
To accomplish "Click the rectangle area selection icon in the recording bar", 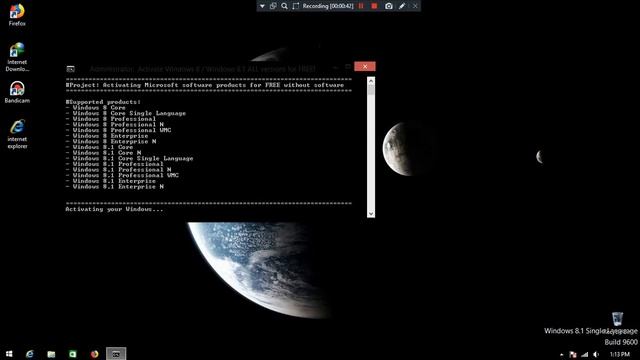I will tap(296, 6).
